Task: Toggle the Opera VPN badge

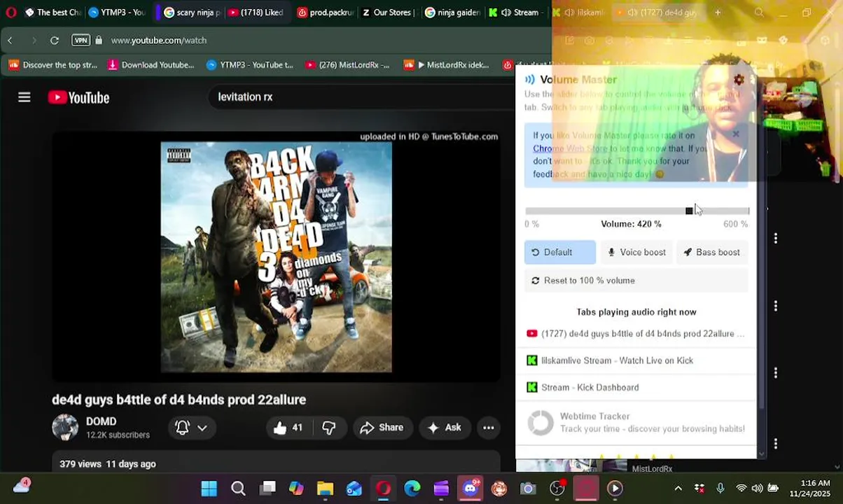Action: coord(81,41)
